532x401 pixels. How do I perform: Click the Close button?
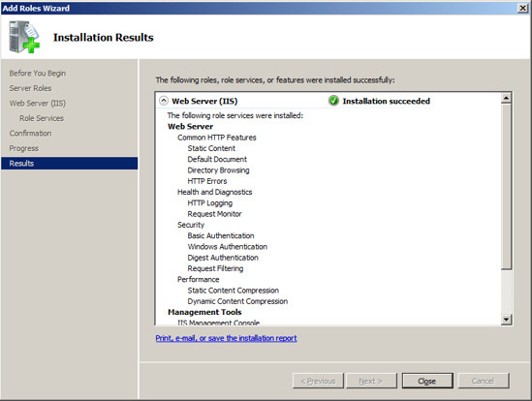coord(427,381)
